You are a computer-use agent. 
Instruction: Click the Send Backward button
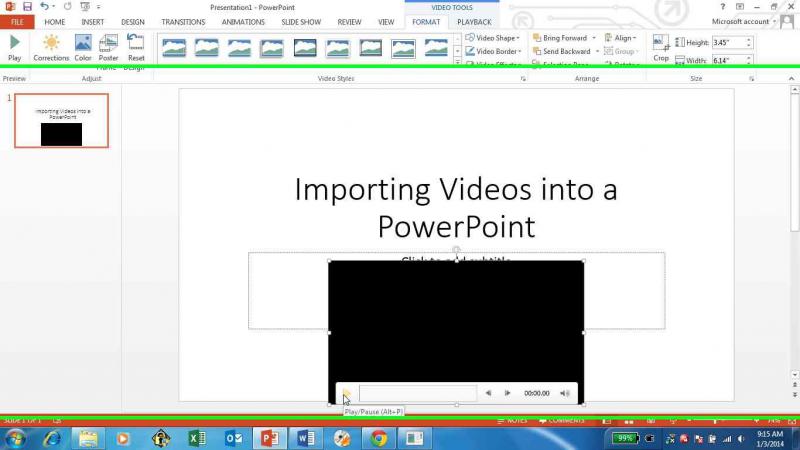(562, 51)
